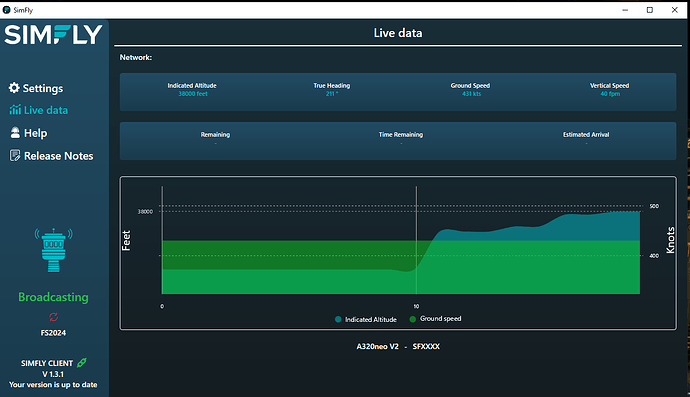Click the 500 knots axis label
Image resolution: width=690 pixels, height=397 pixels.
654,206
